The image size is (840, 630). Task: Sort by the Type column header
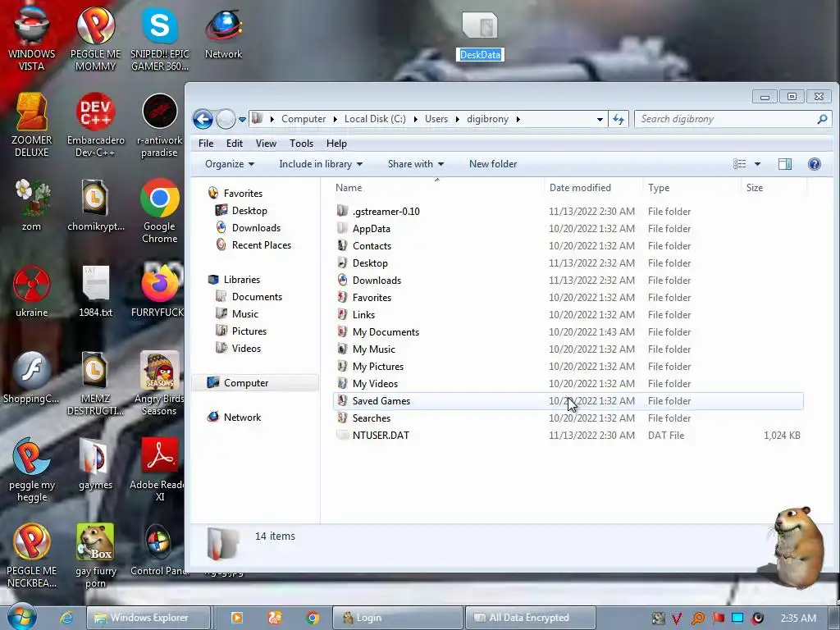click(691, 188)
